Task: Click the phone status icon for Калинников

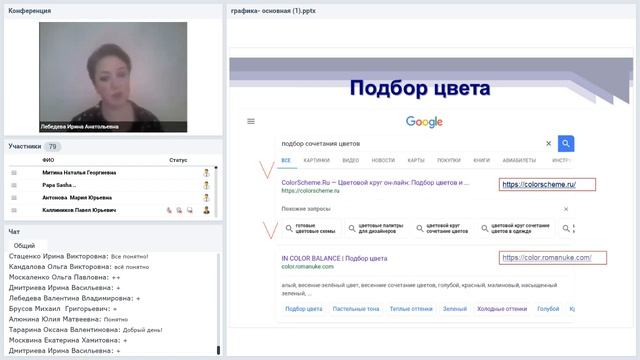Action: [x=169, y=210]
